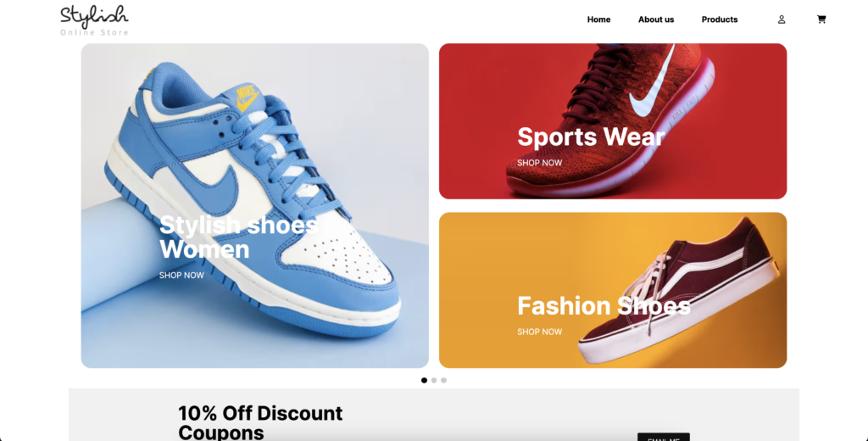Click SHOP NOW under Sports Wear
868x441 pixels.
coord(539,163)
